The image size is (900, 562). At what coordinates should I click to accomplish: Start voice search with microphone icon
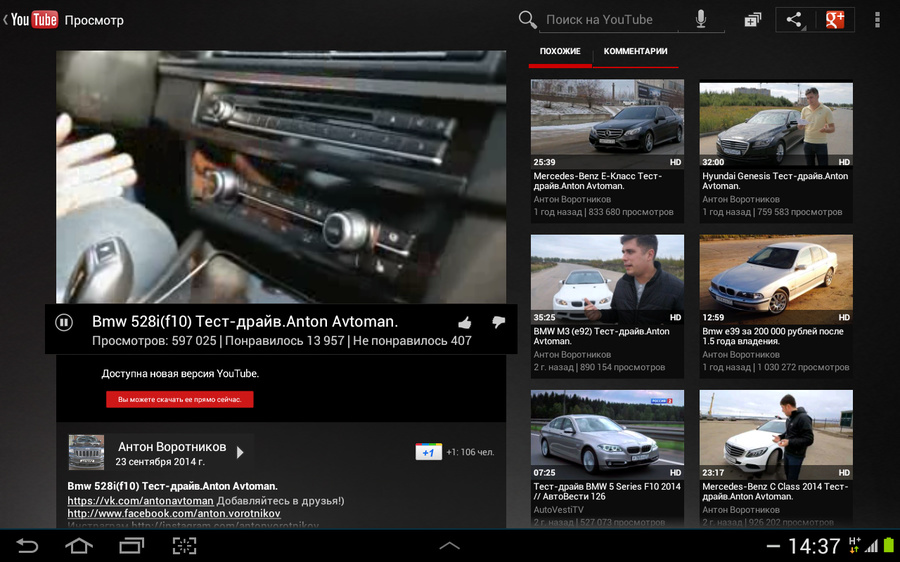[x=701, y=20]
